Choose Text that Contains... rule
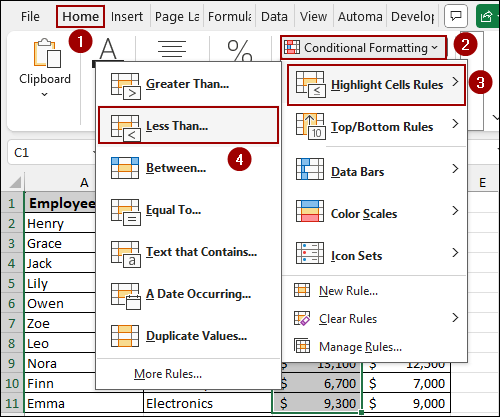This screenshot has width=500, height=417. pos(188,252)
